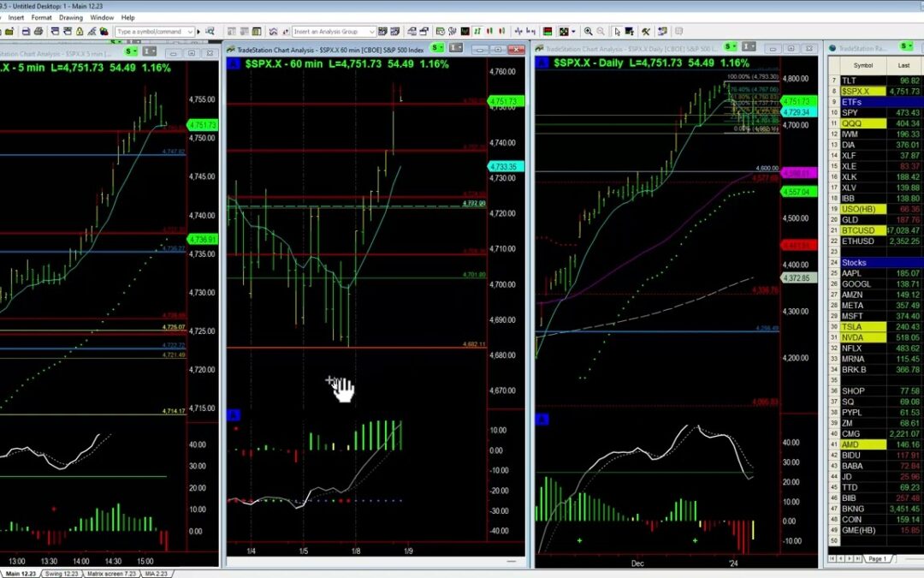Toggle the rightmost candlestick style button
The width and height of the screenshot is (924, 578).
pos(502,32)
